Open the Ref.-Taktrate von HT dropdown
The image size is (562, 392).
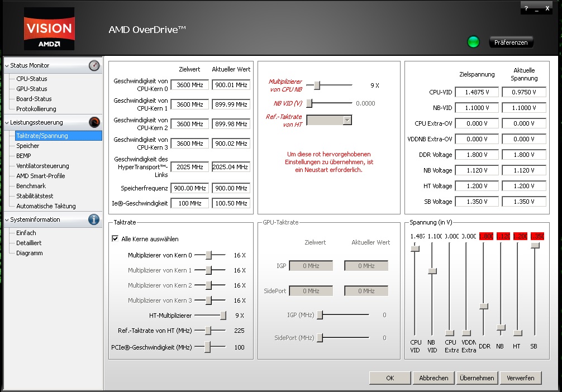347,120
